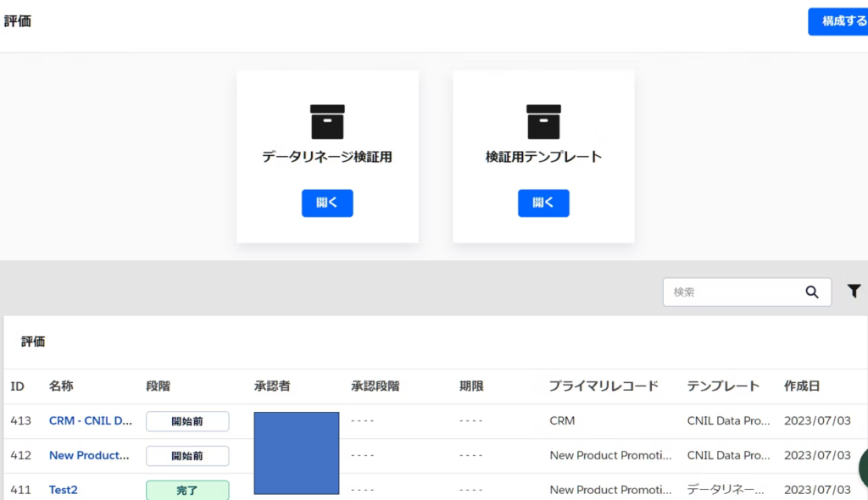
Task: Click the プライマリレコード column header
Action: [604, 386]
